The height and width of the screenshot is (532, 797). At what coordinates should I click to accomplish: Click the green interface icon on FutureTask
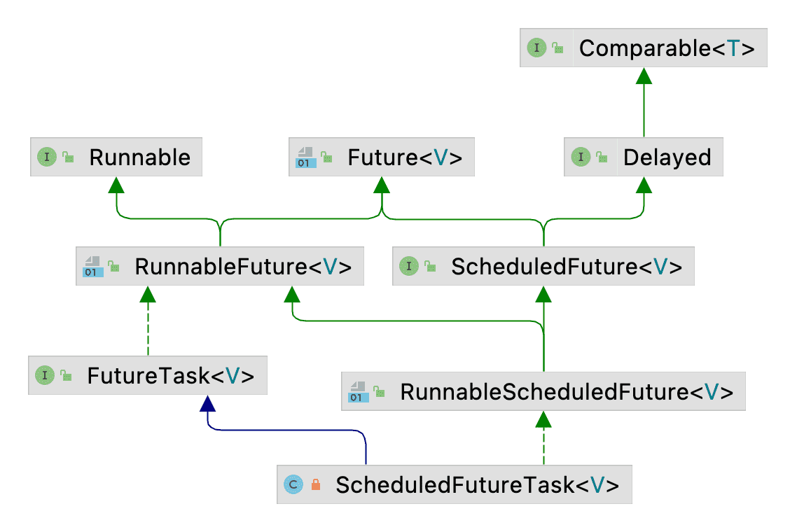45,375
